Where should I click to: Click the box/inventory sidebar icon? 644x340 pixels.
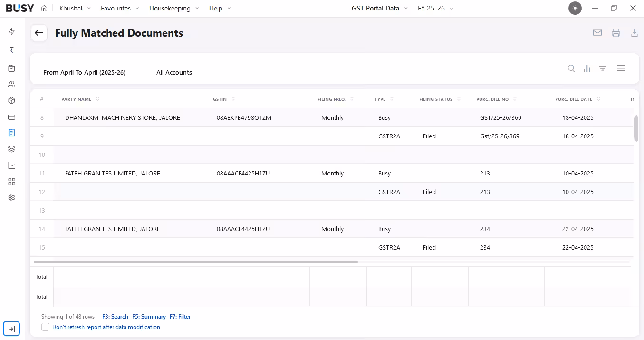pyautogui.click(x=12, y=101)
